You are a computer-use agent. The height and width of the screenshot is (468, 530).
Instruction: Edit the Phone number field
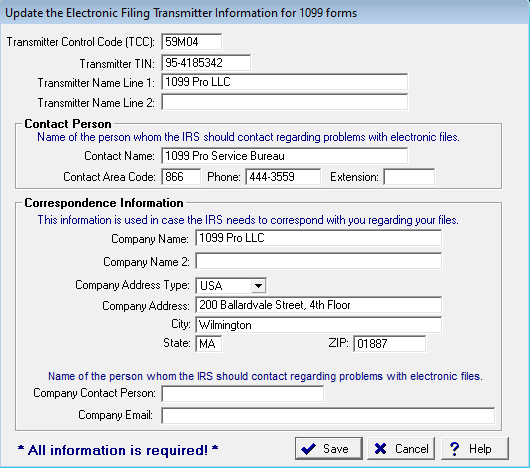coord(283,177)
